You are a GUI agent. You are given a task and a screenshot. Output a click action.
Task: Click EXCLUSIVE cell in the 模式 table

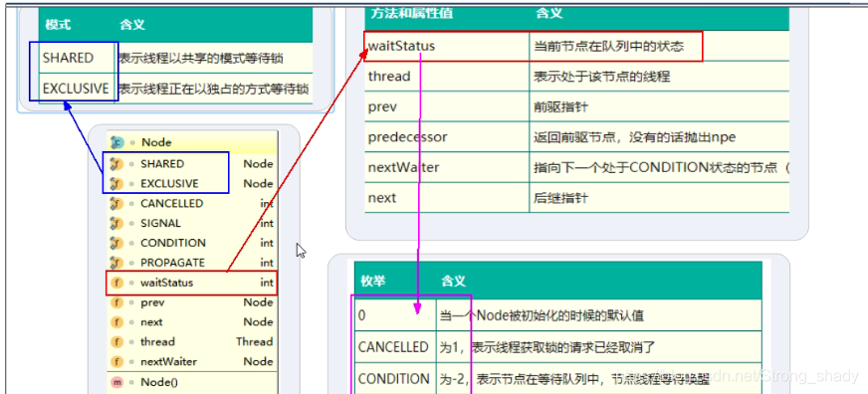coord(77,88)
